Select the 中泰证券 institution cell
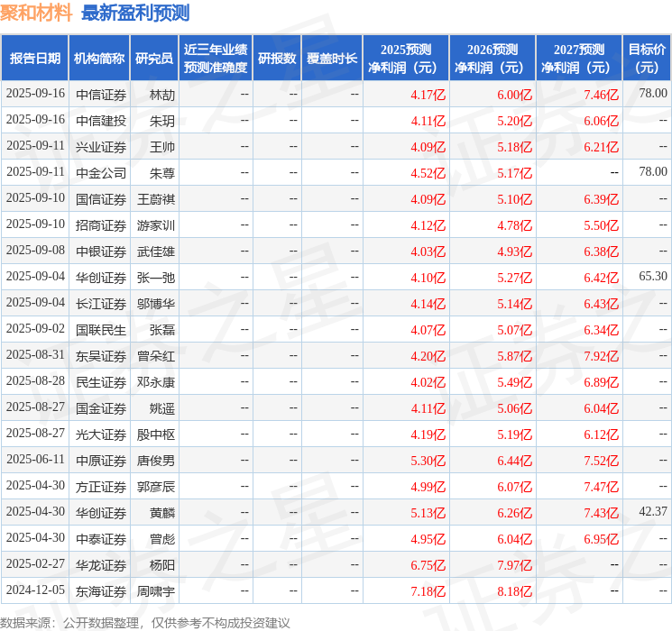 pos(101,539)
